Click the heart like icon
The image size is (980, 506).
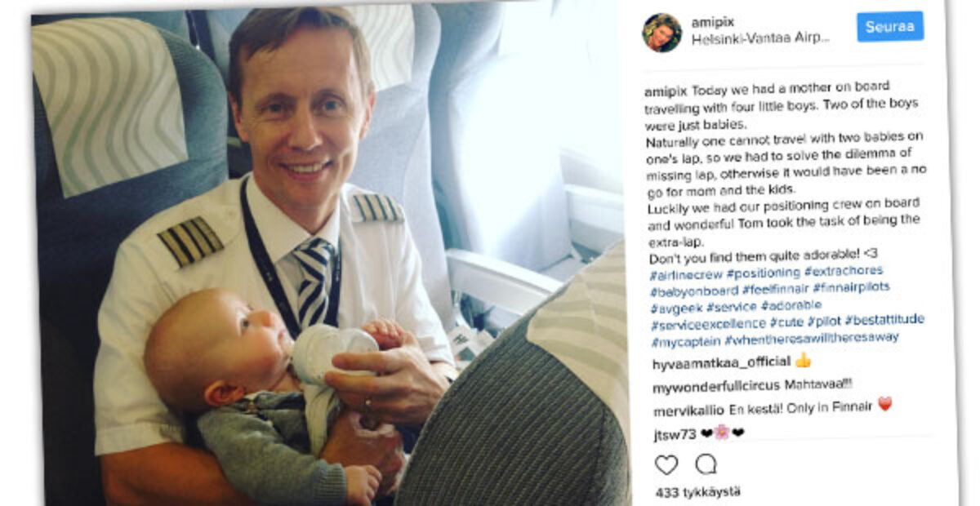click(666, 464)
